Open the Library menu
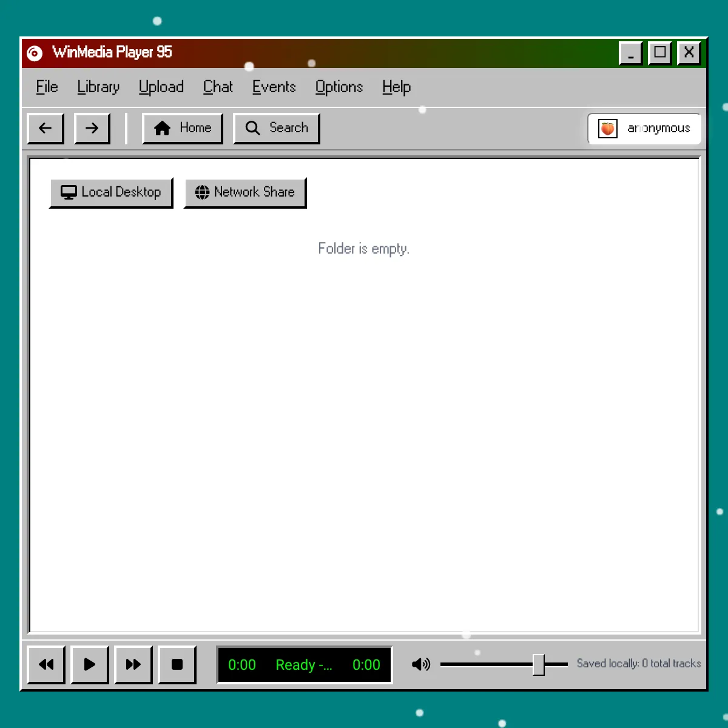Image resolution: width=728 pixels, height=728 pixels. (98, 87)
